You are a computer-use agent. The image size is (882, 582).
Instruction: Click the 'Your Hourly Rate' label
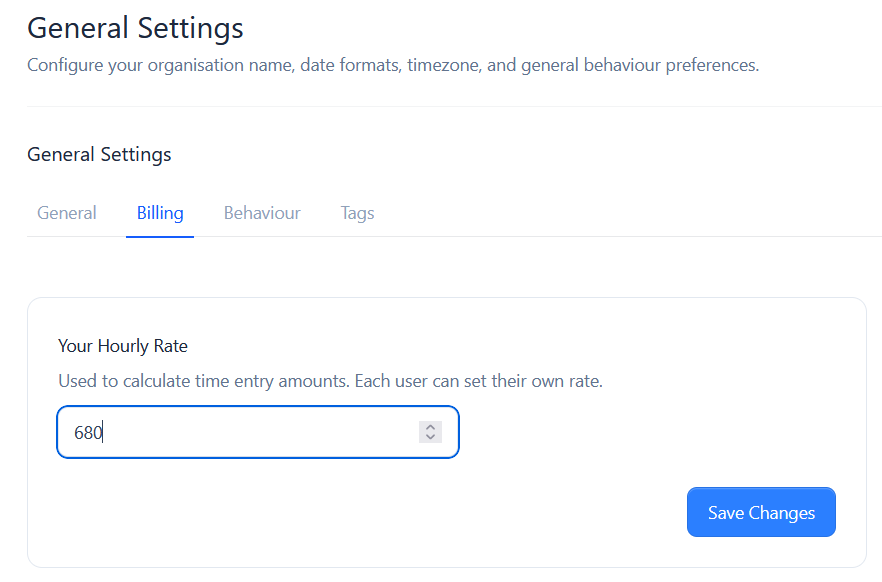click(123, 346)
